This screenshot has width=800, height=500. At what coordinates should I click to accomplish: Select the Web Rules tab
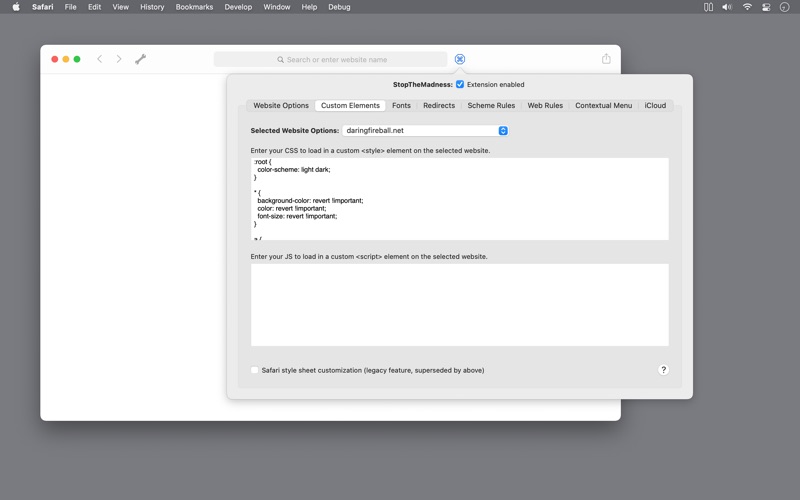(545, 106)
